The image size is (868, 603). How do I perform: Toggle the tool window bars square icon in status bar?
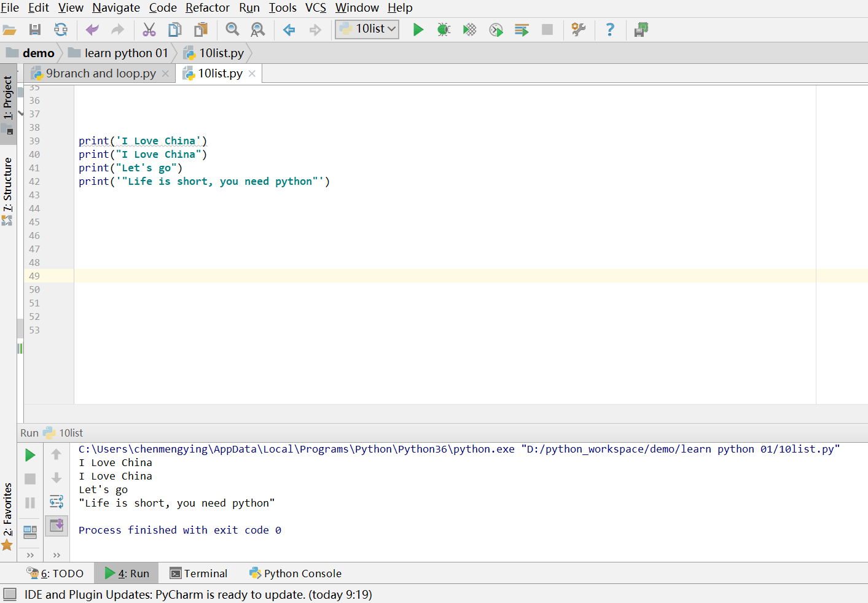pos(10,594)
